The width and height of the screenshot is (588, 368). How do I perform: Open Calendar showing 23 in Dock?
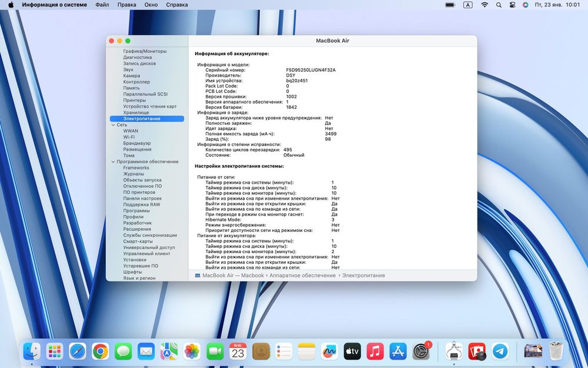(x=238, y=352)
